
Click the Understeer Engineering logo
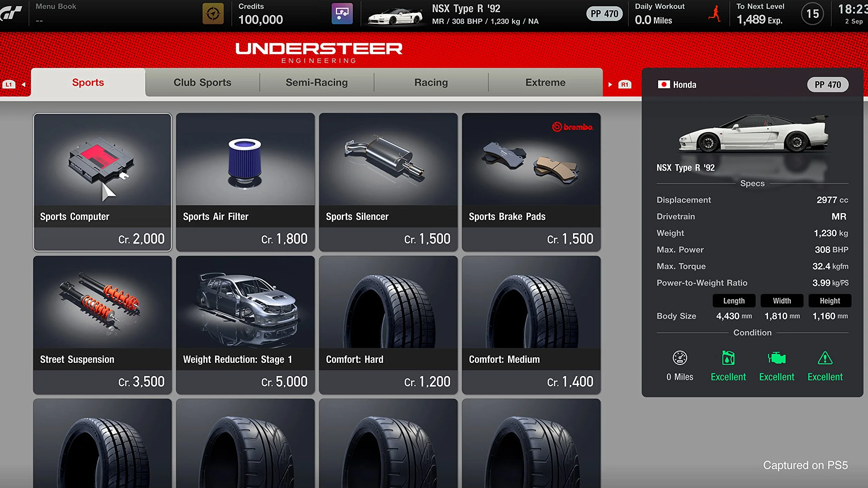click(x=319, y=52)
